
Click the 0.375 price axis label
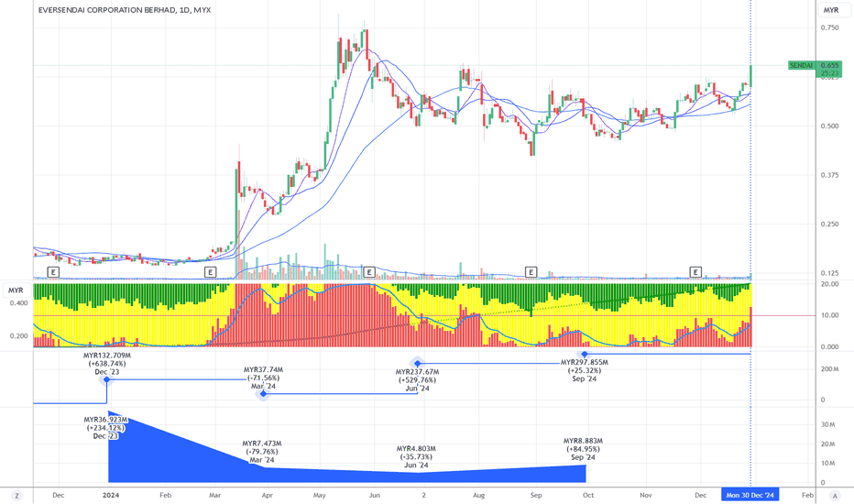tap(829, 175)
